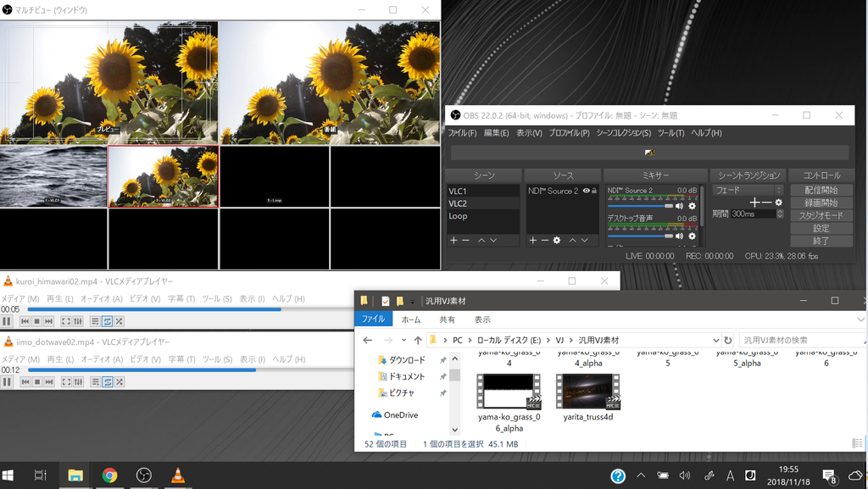Viewport: 868px width, 489px height.
Task: Toggle shuffle in kuroi_himawari02 VLC
Action: pos(119,321)
